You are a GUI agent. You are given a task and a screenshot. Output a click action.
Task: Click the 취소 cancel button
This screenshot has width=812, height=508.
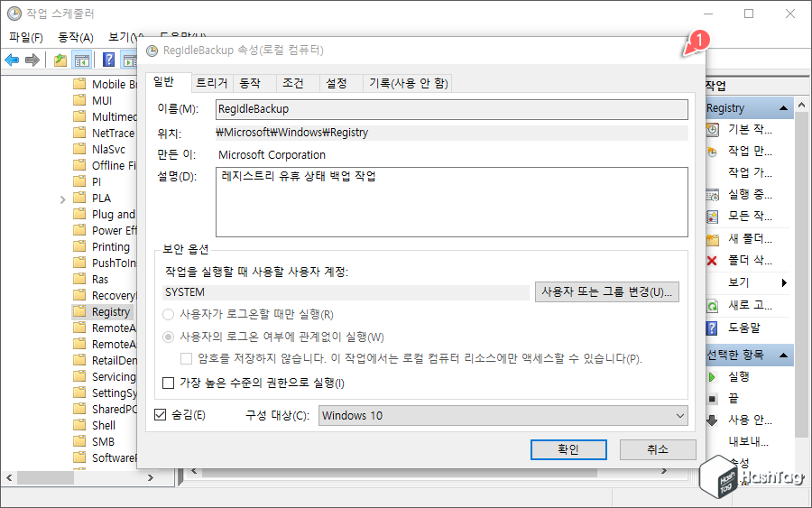[658, 449]
